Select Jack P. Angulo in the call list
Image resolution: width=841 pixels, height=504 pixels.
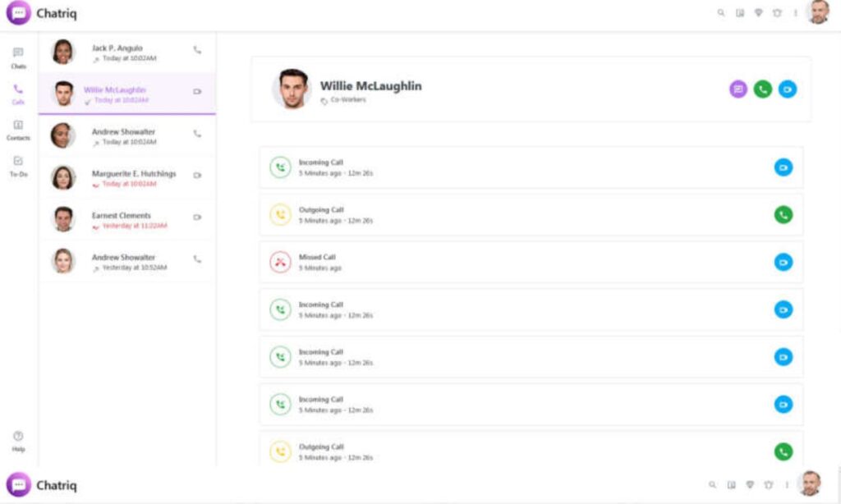123,53
